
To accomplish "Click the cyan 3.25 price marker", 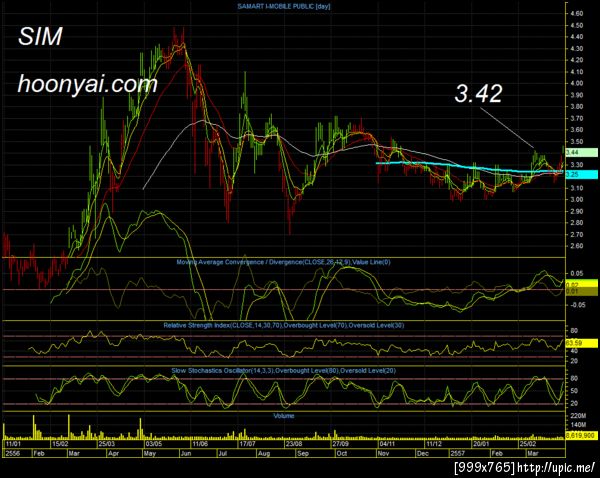I will pos(581,174).
